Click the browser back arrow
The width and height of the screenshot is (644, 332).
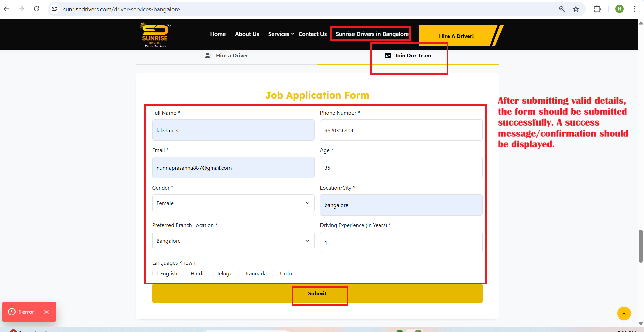pyautogui.click(x=6, y=9)
